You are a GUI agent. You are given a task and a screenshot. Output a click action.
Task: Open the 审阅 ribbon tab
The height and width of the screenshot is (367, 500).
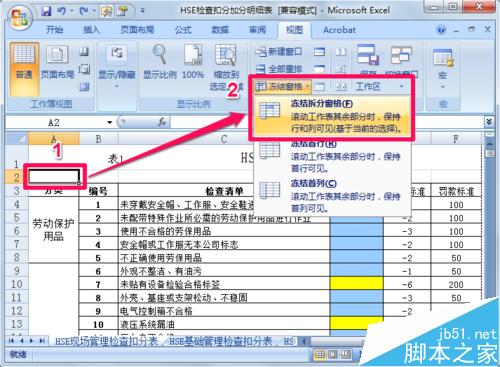[257, 30]
